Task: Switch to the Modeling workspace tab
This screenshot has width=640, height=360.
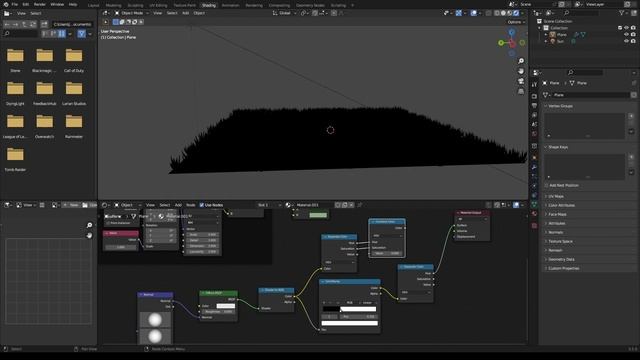Action: (113, 5)
